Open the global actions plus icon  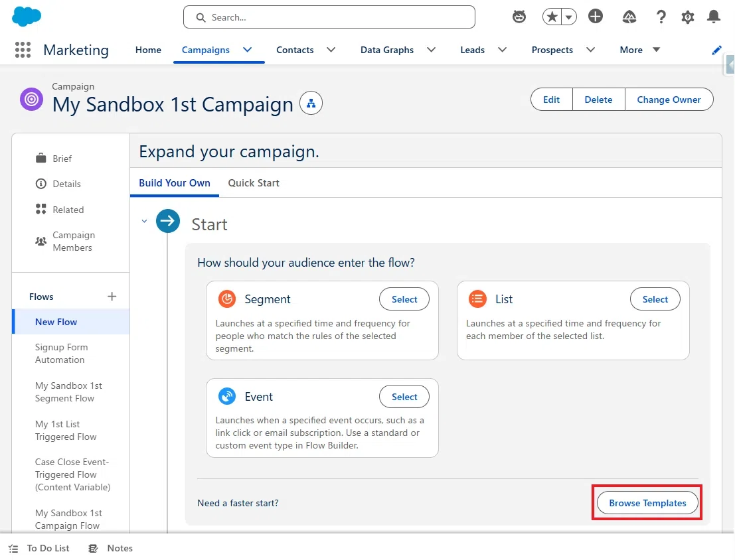596,17
